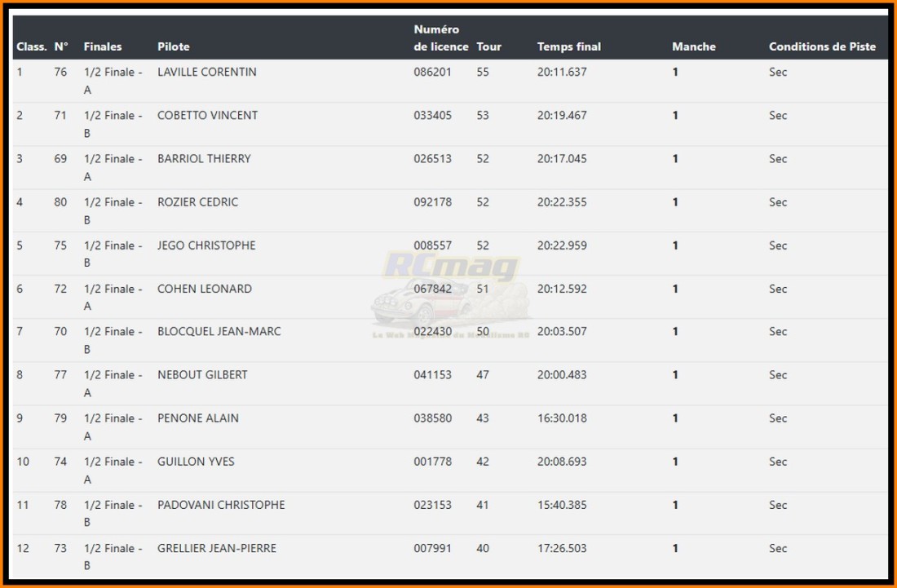Click the Conditions de Piste header
Viewport: 897px width, 588px height.
pyautogui.click(x=822, y=46)
